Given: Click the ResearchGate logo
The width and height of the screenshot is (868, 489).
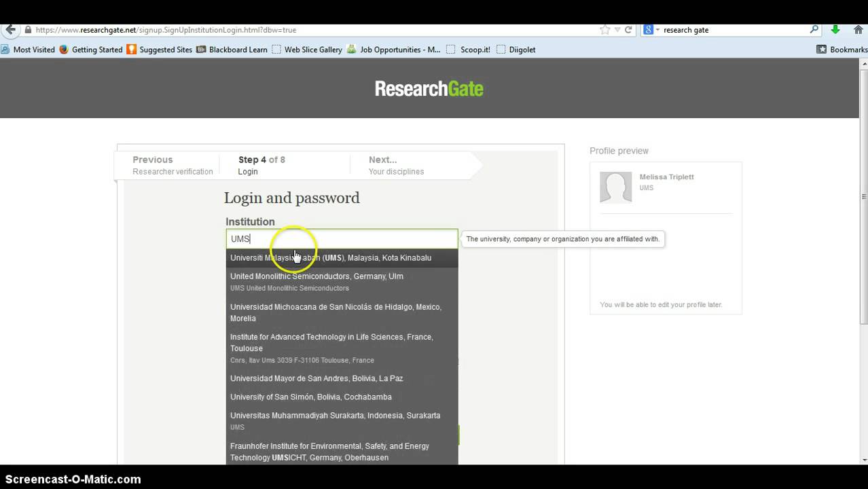Looking at the screenshot, I should tap(429, 88).
